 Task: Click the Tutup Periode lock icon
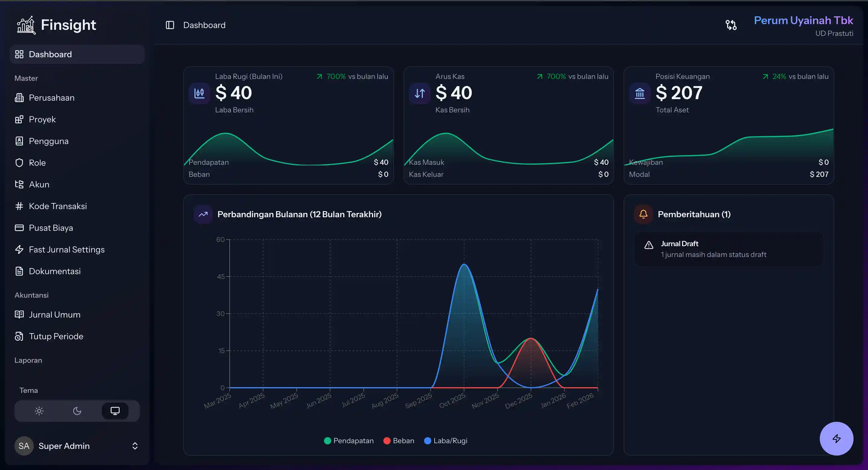tap(19, 336)
